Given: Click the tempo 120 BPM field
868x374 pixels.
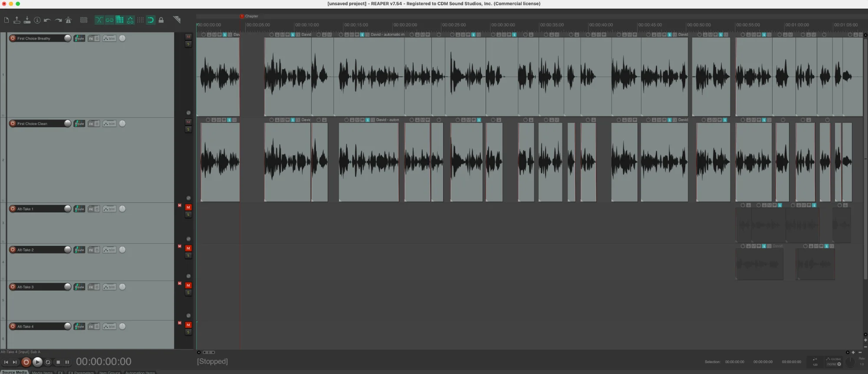Looking at the screenshot, I should (x=815, y=362).
